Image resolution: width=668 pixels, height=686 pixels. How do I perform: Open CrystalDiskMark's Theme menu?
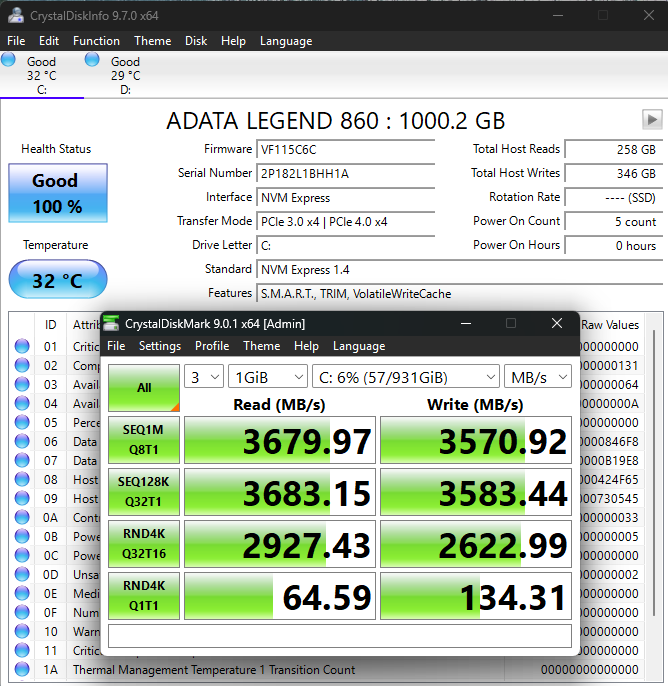pos(262,346)
